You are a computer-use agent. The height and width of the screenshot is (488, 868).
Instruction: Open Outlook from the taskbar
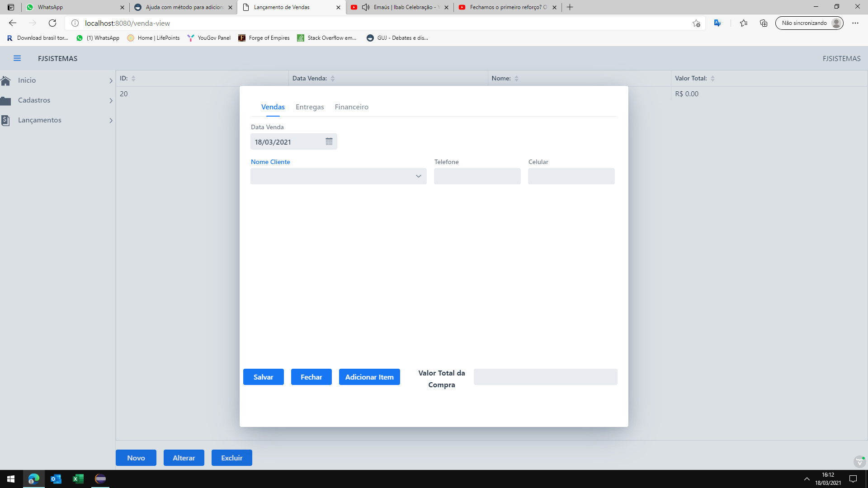(56, 479)
